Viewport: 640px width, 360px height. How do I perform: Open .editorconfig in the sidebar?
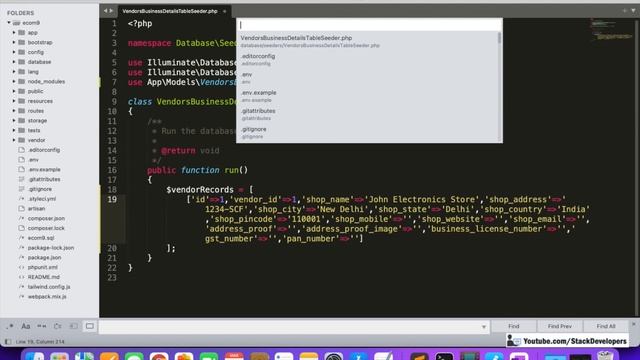pos(44,150)
